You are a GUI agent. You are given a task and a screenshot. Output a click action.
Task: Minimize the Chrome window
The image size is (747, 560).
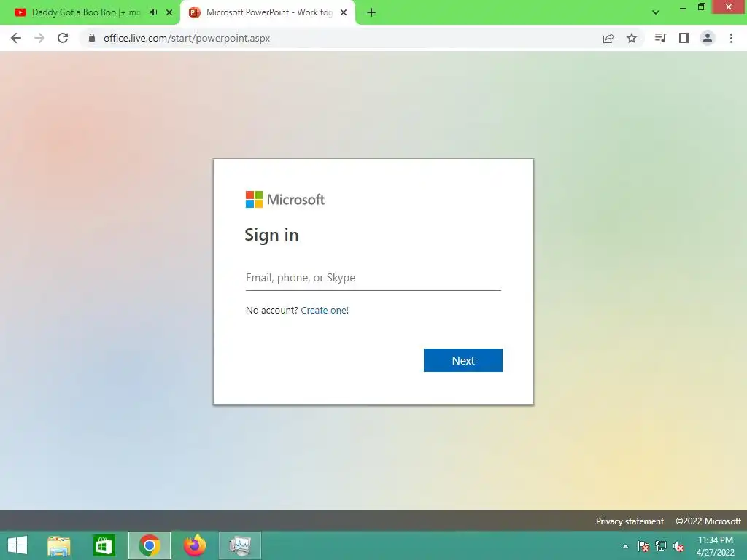click(683, 8)
